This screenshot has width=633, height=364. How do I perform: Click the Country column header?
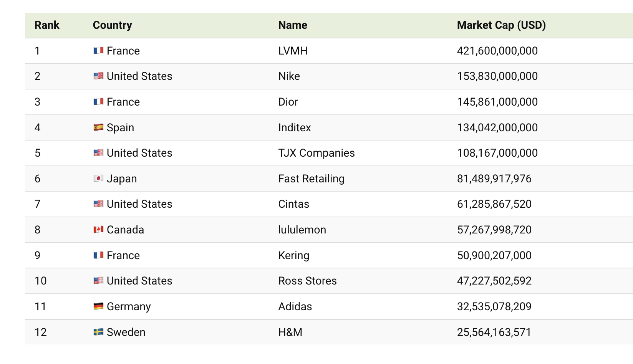pos(112,25)
